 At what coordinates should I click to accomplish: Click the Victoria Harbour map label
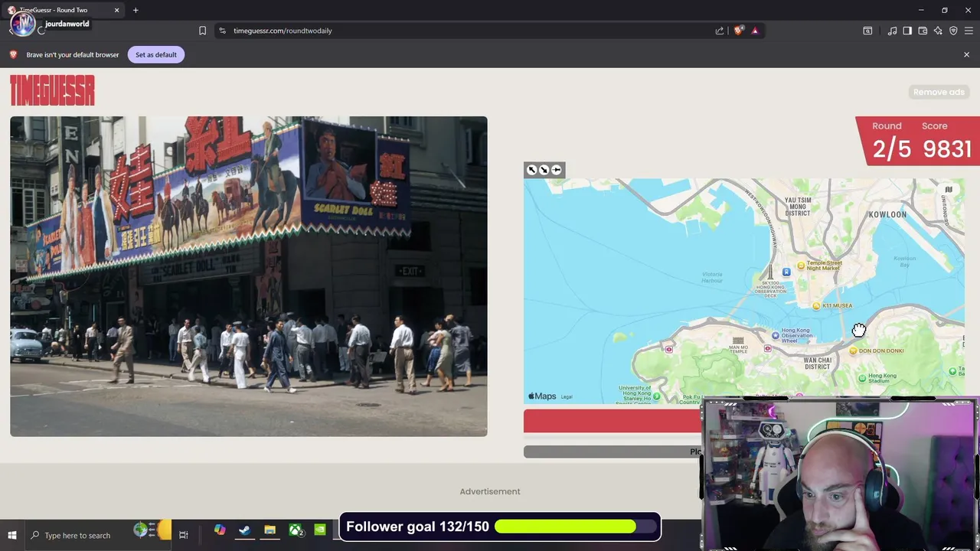point(712,277)
